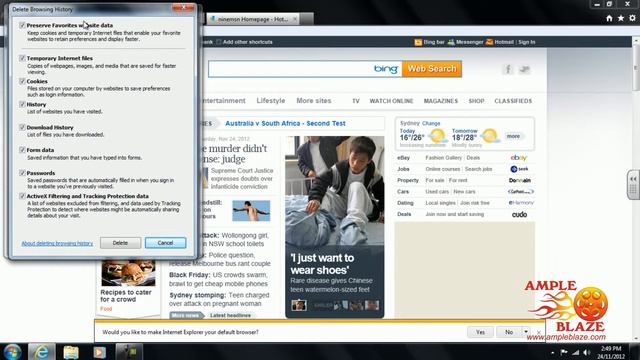Click the eBay logo

click(519, 158)
